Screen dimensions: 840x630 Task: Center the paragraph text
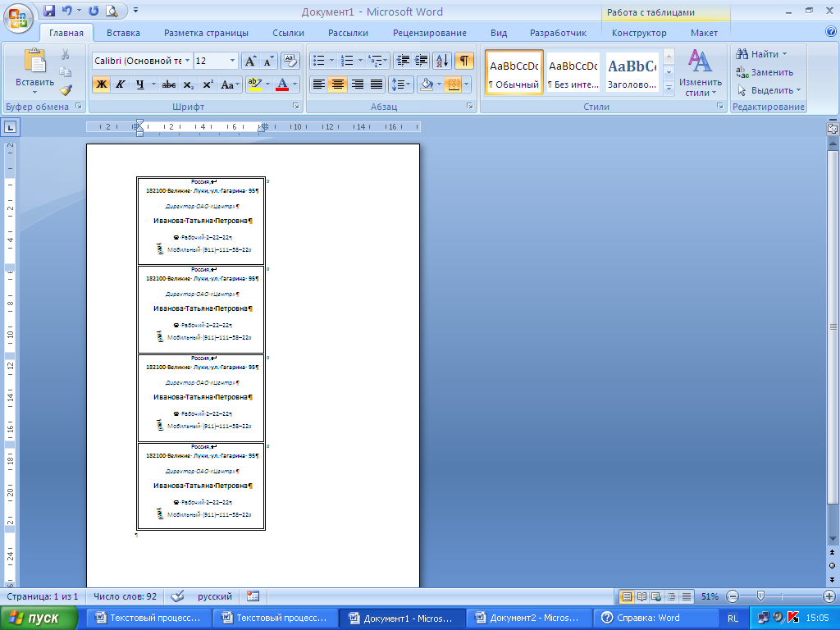(337, 84)
